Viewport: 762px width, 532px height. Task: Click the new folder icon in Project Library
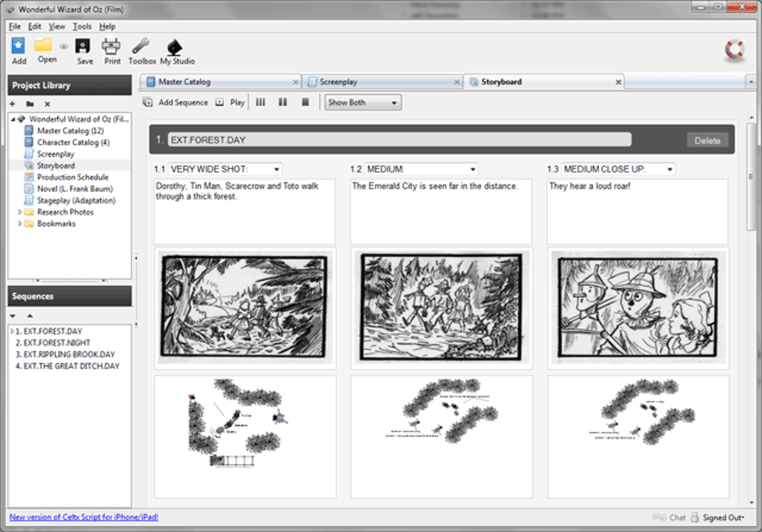pyautogui.click(x=30, y=104)
